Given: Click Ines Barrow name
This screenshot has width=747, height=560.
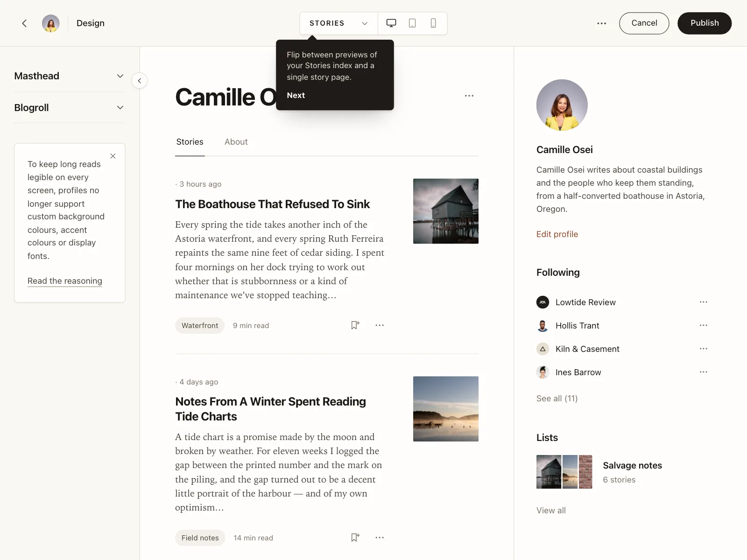Looking at the screenshot, I should 578,372.
